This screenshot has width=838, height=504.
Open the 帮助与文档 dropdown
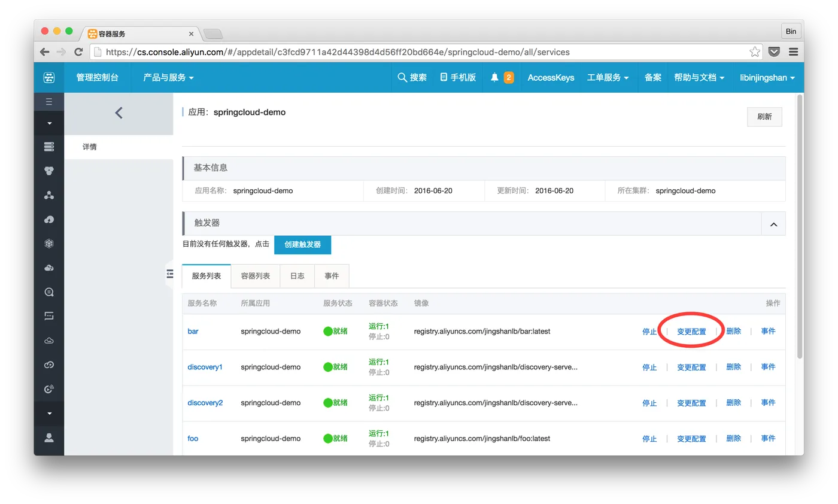699,78
